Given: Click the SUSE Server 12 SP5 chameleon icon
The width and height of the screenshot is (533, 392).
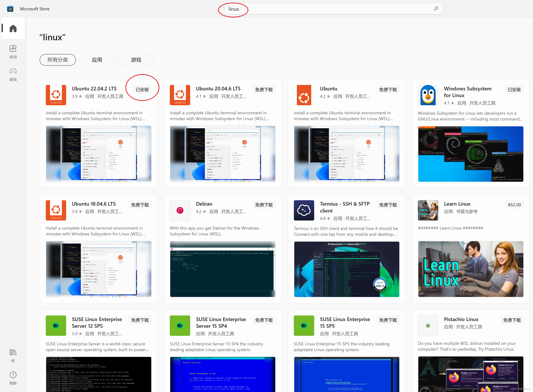Looking at the screenshot, I should point(56,326).
